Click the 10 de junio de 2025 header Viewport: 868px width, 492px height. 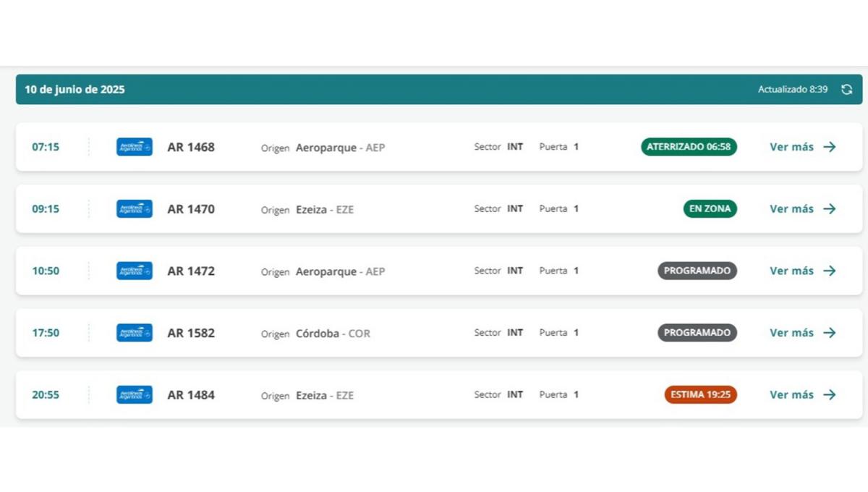click(75, 90)
